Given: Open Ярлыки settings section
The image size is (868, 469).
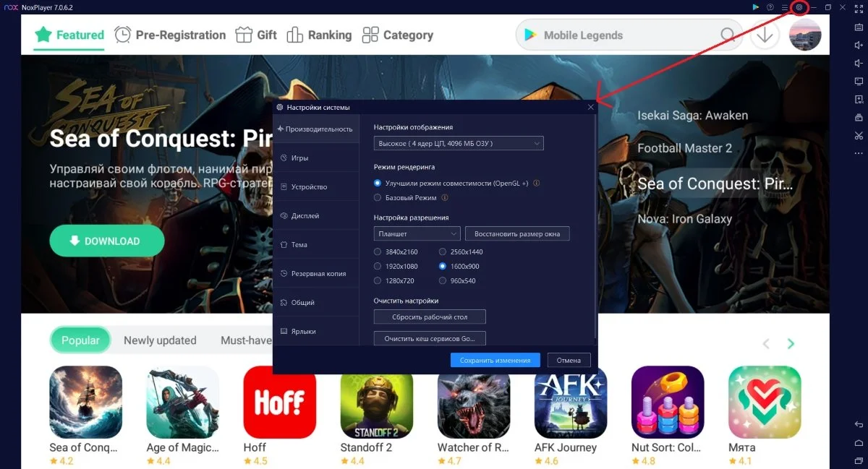Looking at the screenshot, I should (315, 331).
